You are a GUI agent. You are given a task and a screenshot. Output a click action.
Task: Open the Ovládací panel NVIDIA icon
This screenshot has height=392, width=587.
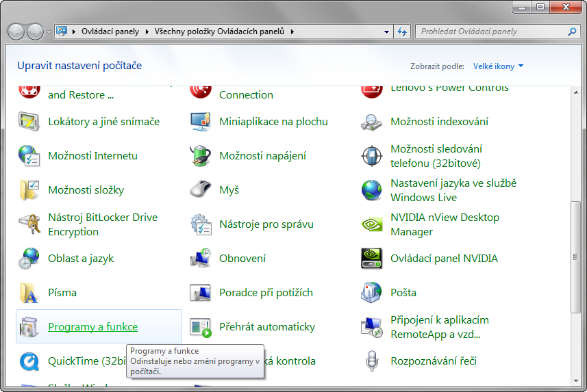tap(371, 259)
